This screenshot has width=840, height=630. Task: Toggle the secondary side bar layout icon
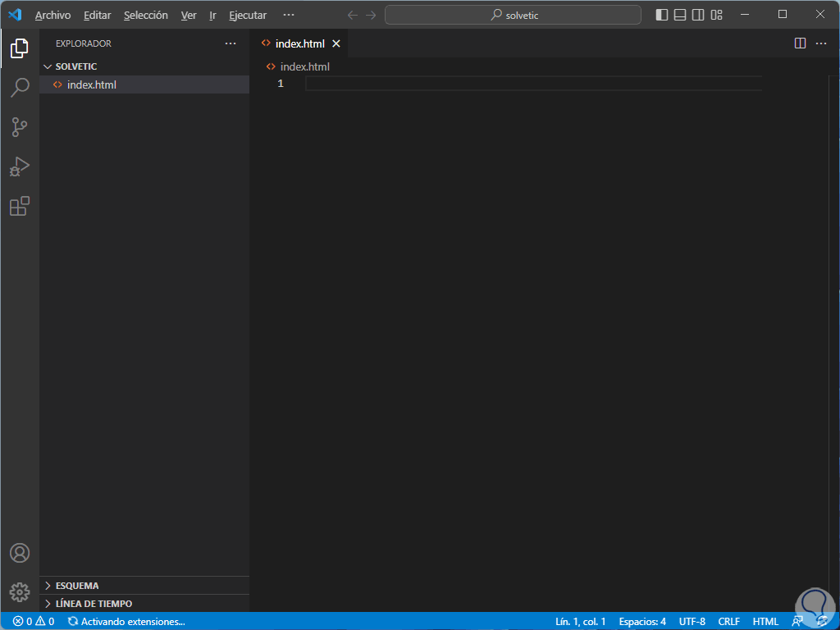[698, 15]
